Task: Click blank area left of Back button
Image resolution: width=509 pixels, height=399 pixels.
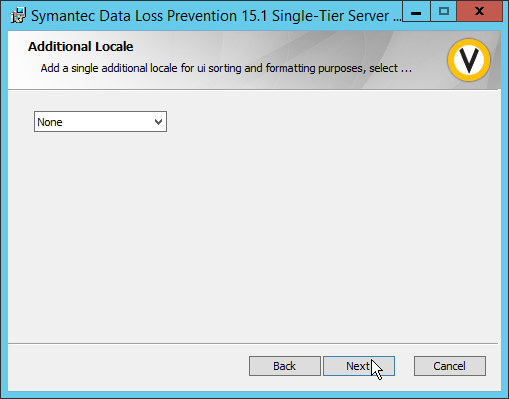Action: [128, 366]
